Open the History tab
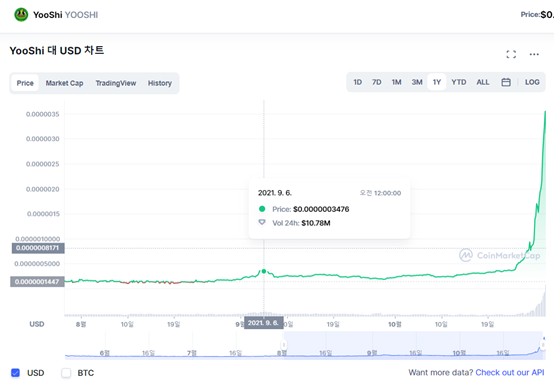This screenshot has height=383, width=554. pos(160,83)
